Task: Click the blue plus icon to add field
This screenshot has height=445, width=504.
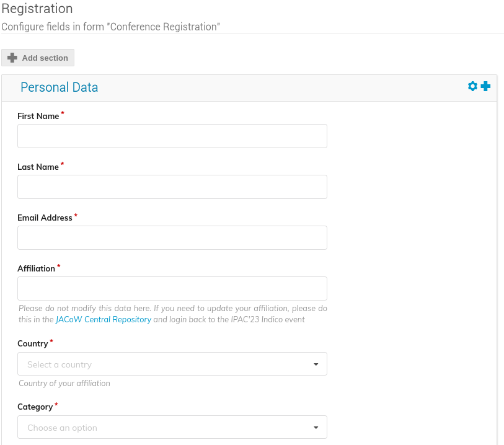Action: [485, 87]
